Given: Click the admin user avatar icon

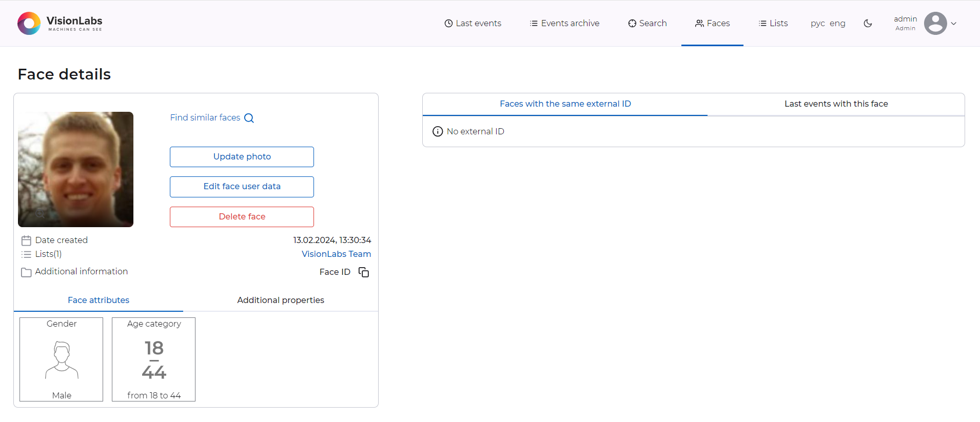Looking at the screenshot, I should click(x=935, y=23).
